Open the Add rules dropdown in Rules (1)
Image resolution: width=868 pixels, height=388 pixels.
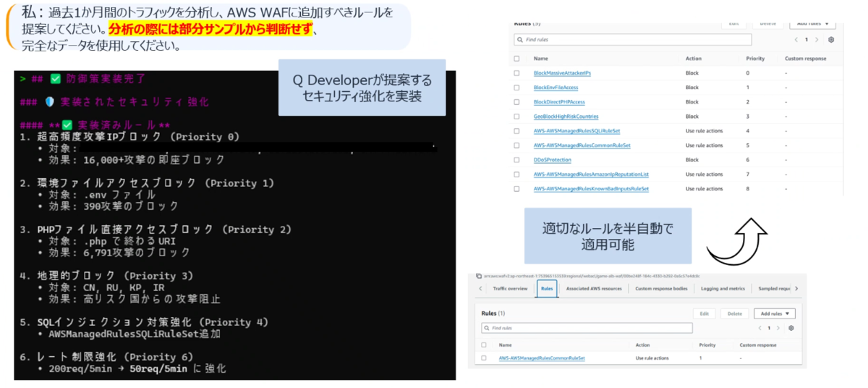coord(774,313)
